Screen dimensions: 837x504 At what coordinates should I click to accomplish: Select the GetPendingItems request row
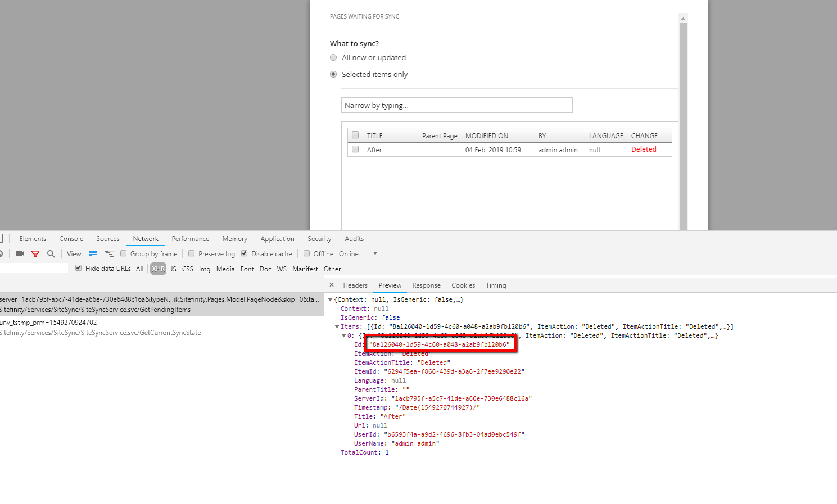(x=162, y=305)
